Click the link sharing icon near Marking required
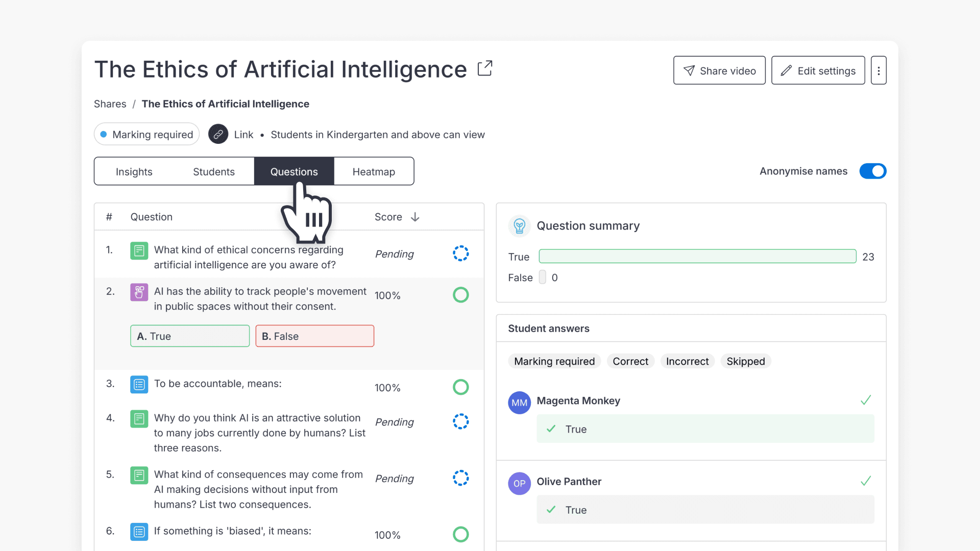980x551 pixels. click(x=218, y=134)
